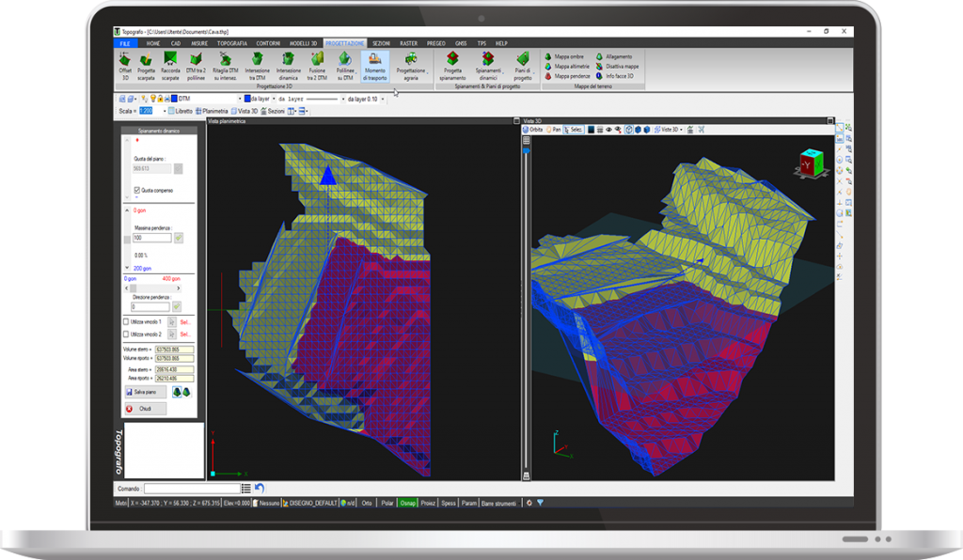Switch to the SEZIONI ribbon tab

[x=382, y=43]
